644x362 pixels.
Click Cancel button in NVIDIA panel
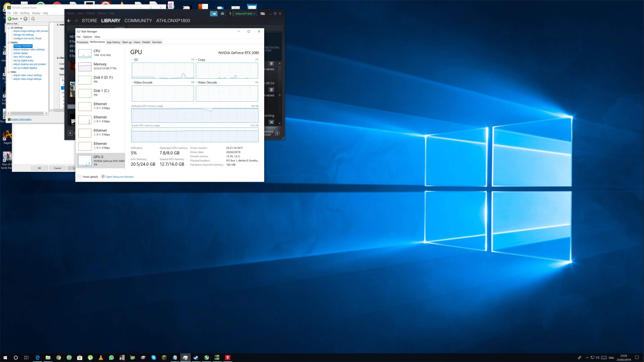58,168
